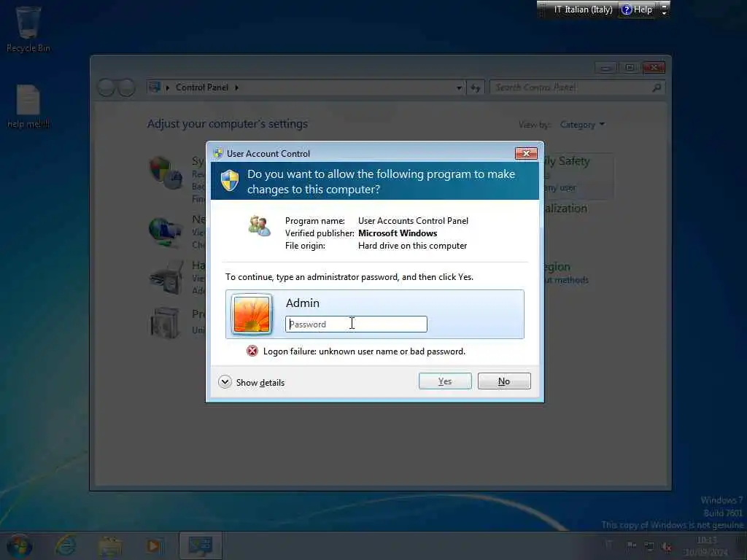Open language bar options arrow

pyautogui.click(x=664, y=9)
